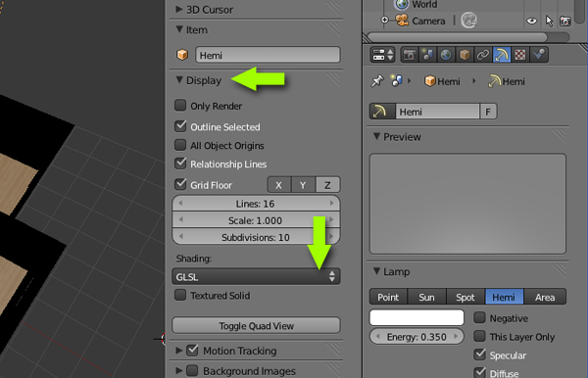The image size is (588, 378).
Task: Click the Energy: 0.350 field
Action: point(416,337)
